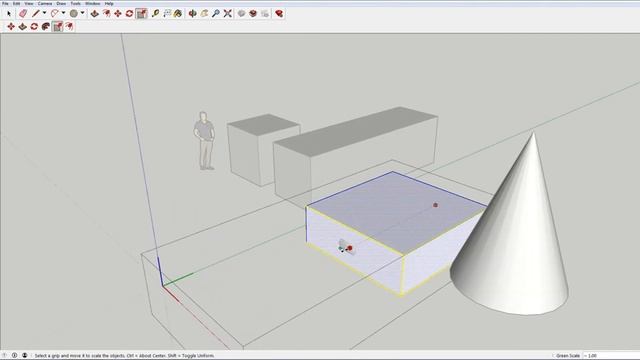Select the Zoom magnifier tool
The height and width of the screenshot is (360, 640).
216,13
